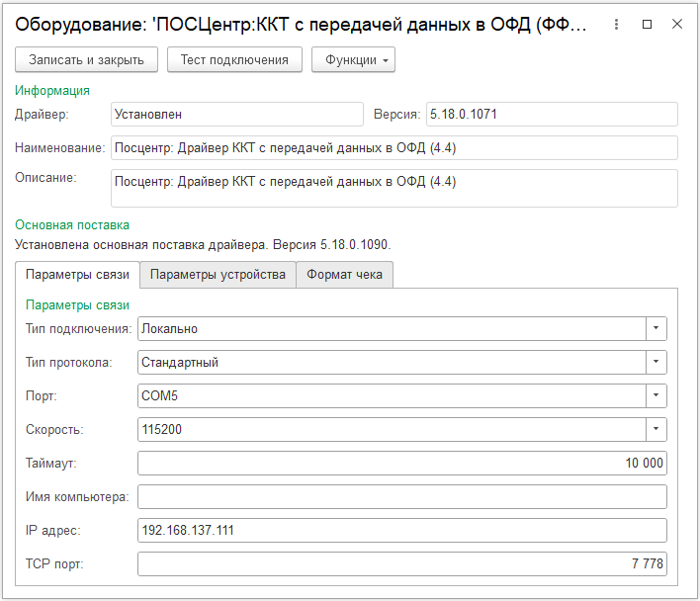Viewport: 700px width, 601px height.
Task: Maximize the equipment settings window
Action: [x=647, y=24]
